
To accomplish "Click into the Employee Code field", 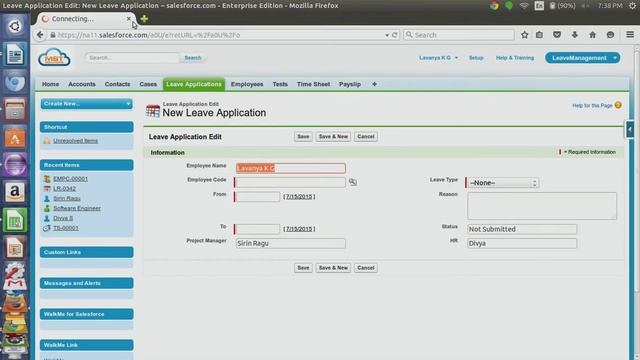I will pos(291,182).
